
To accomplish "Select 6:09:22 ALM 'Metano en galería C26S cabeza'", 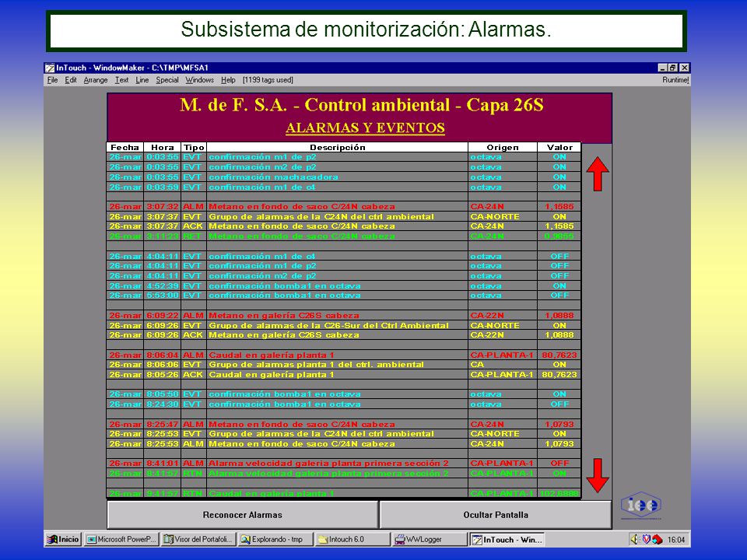I will point(343,315).
